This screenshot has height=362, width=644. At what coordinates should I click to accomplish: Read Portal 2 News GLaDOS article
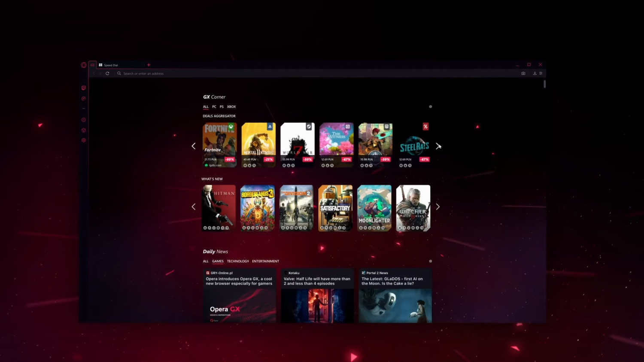pos(395,295)
